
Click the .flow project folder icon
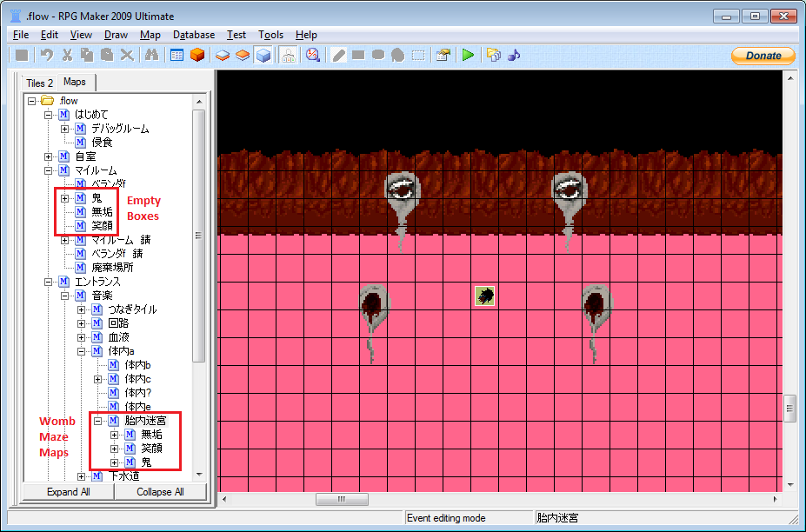click(47, 100)
